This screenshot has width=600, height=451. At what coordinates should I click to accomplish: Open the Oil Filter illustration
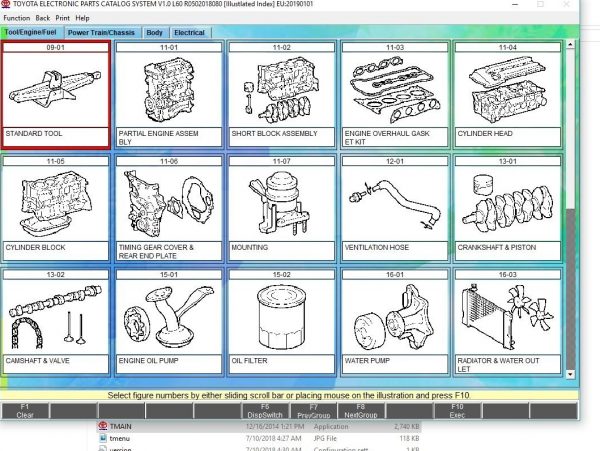(x=282, y=317)
